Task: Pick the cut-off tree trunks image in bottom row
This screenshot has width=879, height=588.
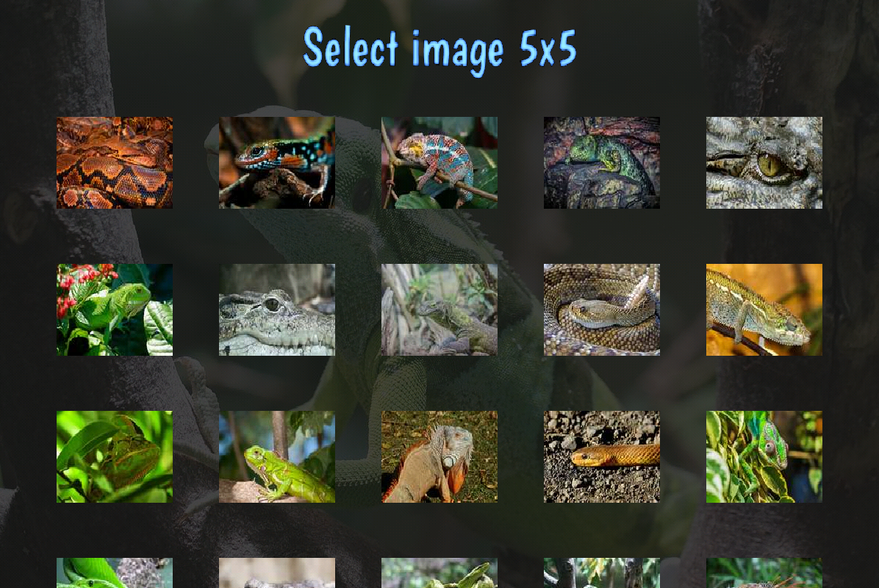Action: [601, 573]
